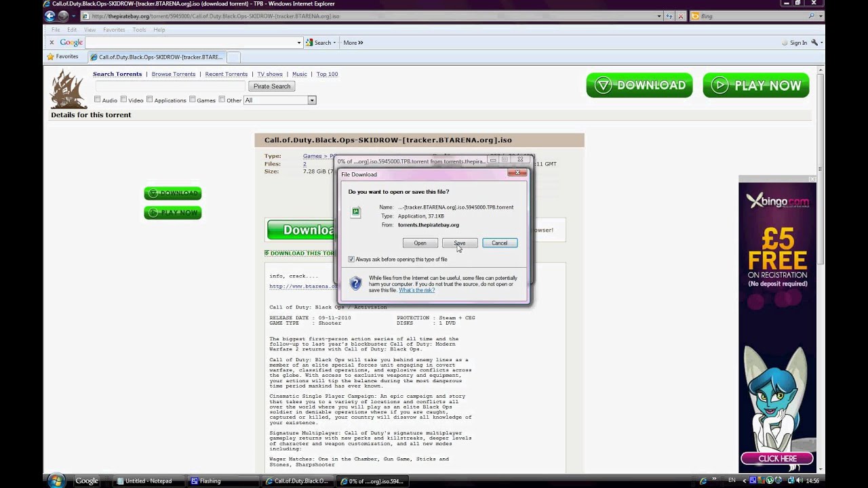
Task: Open the Help menu
Action: [x=159, y=30]
